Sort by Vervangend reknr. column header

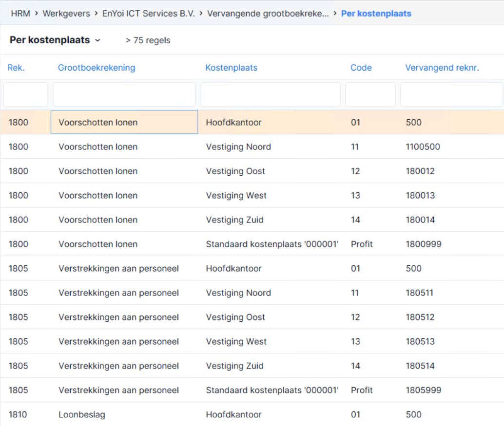(x=442, y=68)
